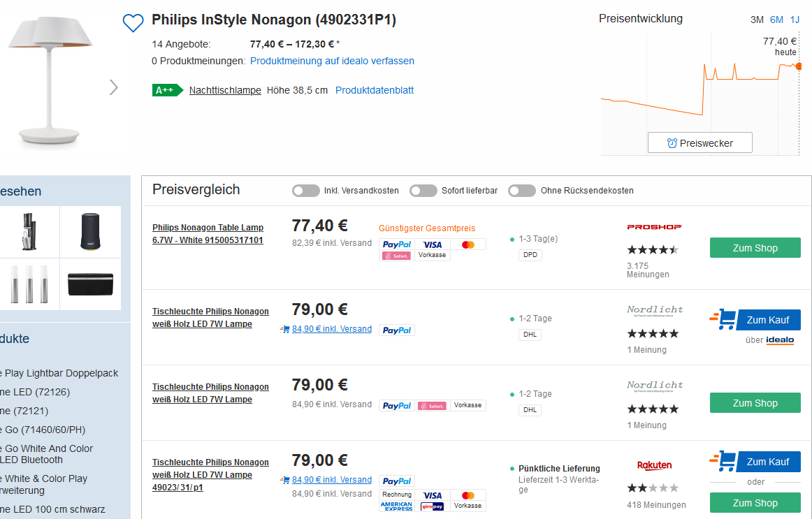Set a Preiswecker price alert
The image size is (812, 519).
pos(699,142)
